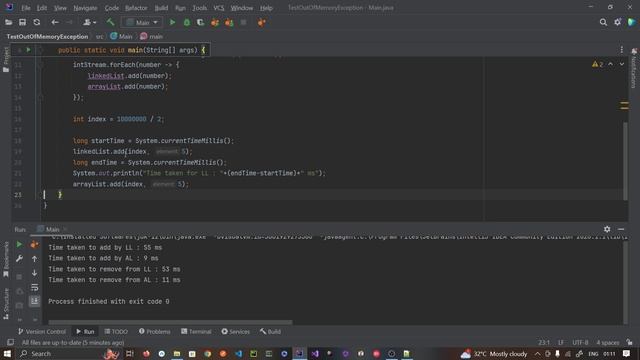Click the 23:1 cursor position widget
This screenshot has height=360, width=640.
click(544, 342)
